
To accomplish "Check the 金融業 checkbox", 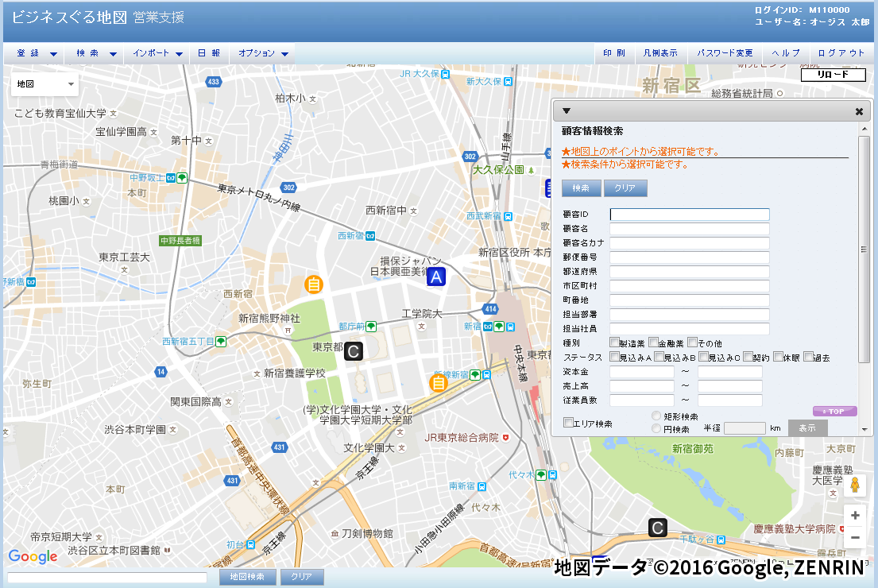I will point(653,342).
